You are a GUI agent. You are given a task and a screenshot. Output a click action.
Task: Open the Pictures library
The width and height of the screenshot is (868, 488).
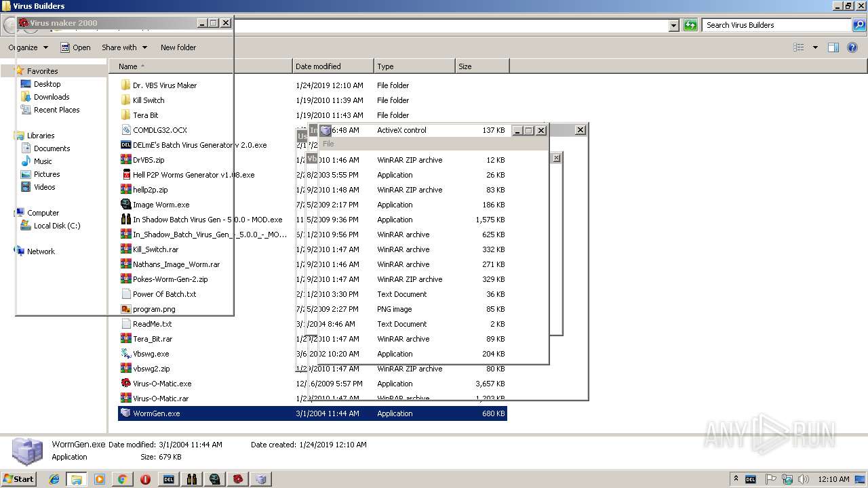click(47, 174)
